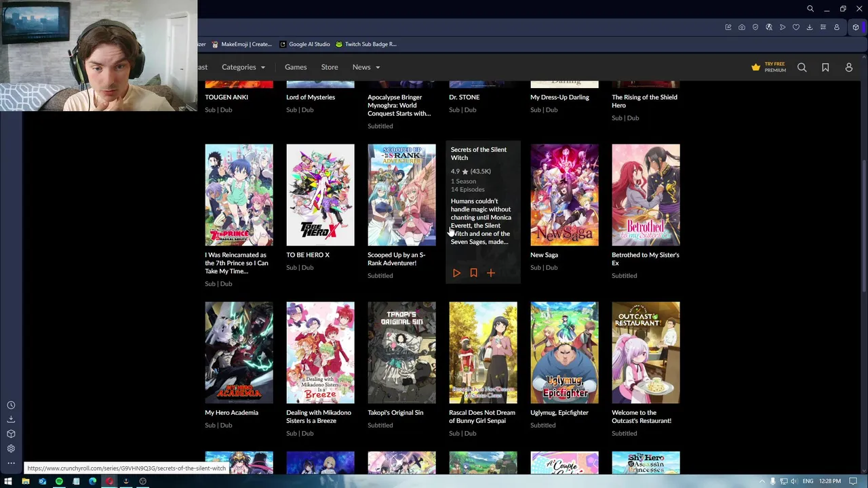Click the plus icon on the Silent Witch card

[491, 272]
